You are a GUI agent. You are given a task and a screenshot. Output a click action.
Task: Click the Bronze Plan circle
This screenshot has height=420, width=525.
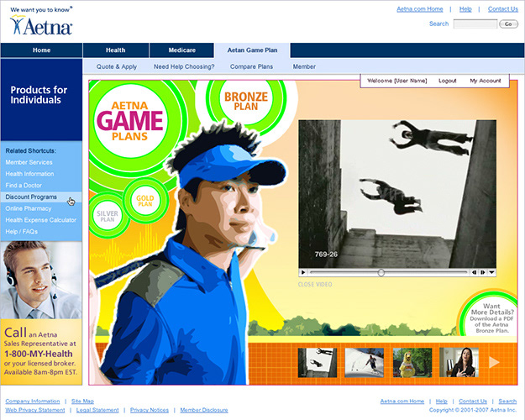(246, 101)
